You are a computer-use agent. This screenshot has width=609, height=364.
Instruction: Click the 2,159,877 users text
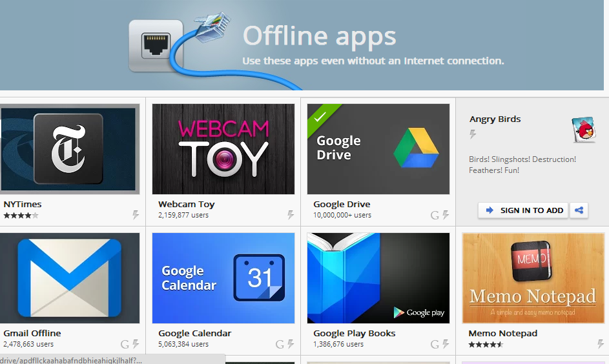(x=183, y=215)
